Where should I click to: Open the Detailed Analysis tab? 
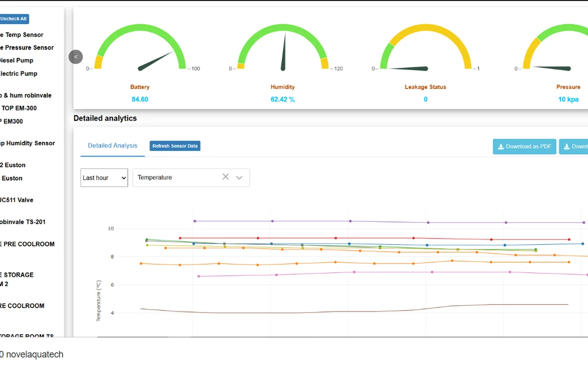113,146
